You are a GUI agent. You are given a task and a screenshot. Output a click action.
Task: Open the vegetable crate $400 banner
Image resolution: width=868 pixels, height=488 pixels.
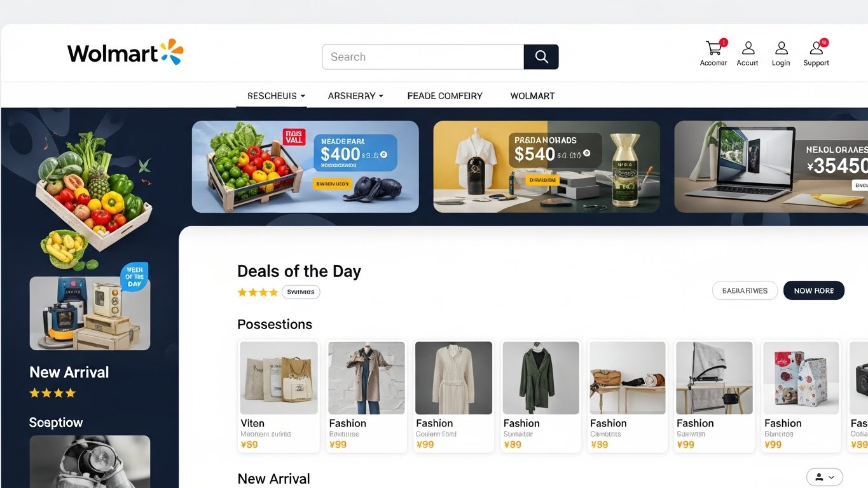pos(305,166)
